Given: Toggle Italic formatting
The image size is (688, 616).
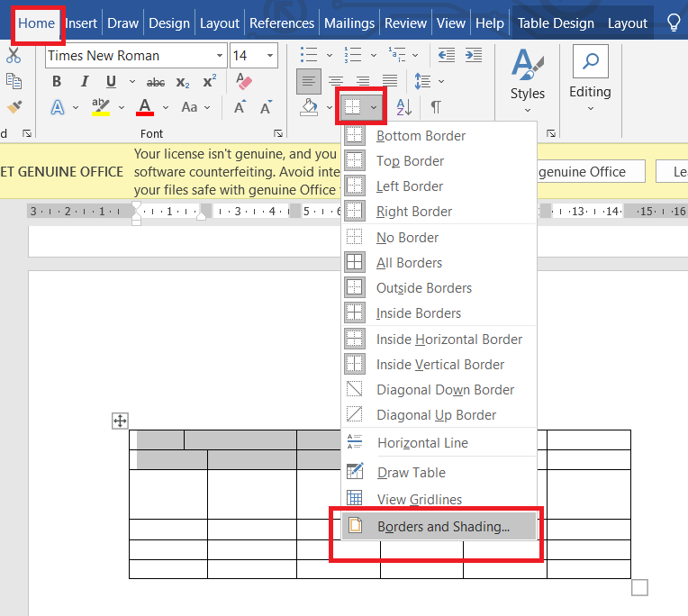Looking at the screenshot, I should pyautogui.click(x=85, y=82).
